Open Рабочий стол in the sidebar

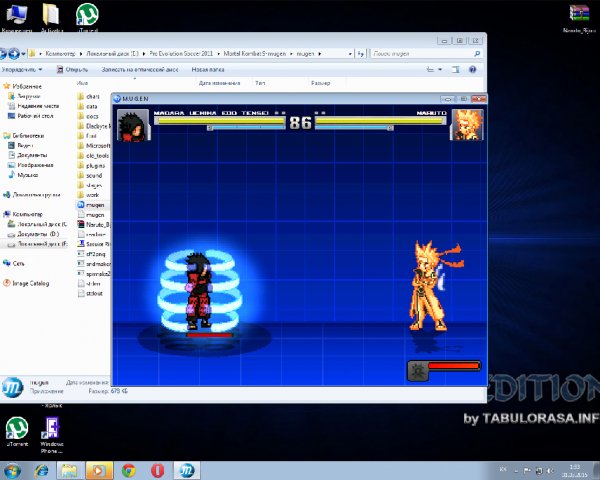tap(35, 116)
